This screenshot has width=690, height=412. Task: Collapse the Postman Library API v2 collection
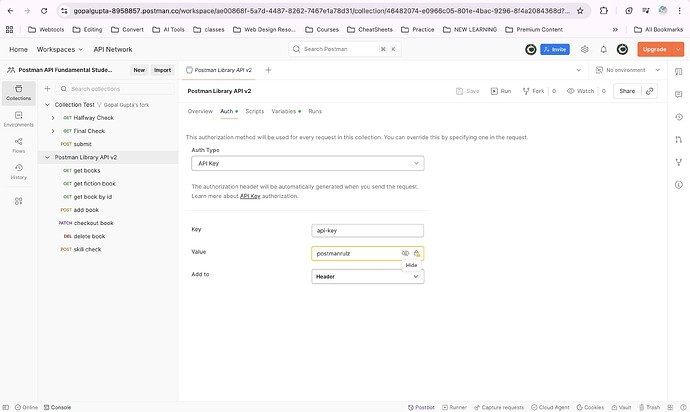[47, 157]
